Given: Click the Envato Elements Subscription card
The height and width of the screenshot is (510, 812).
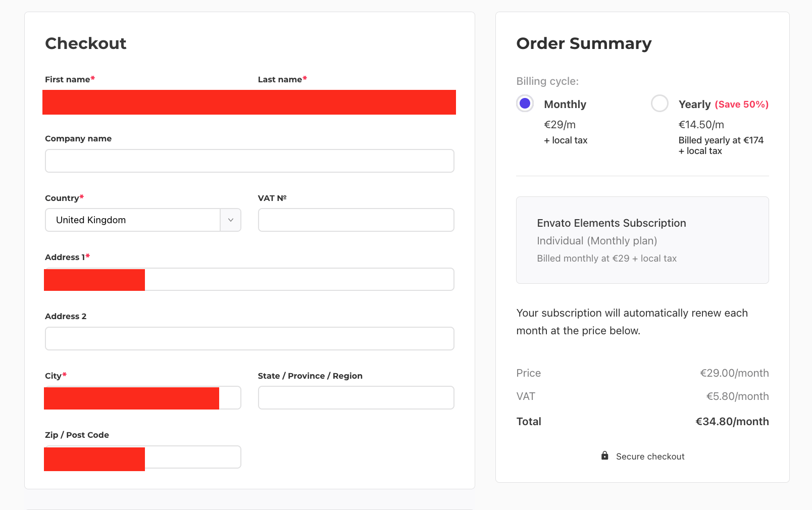Looking at the screenshot, I should pyautogui.click(x=642, y=240).
